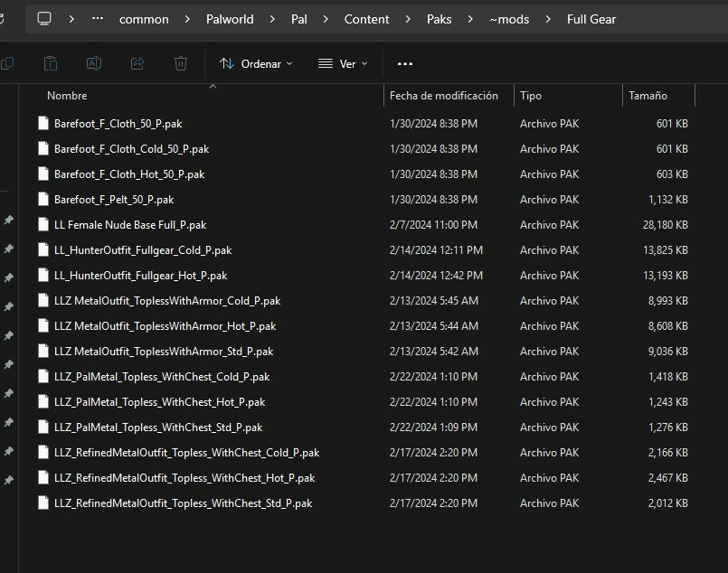Click the Rename icon in the toolbar

(93, 63)
